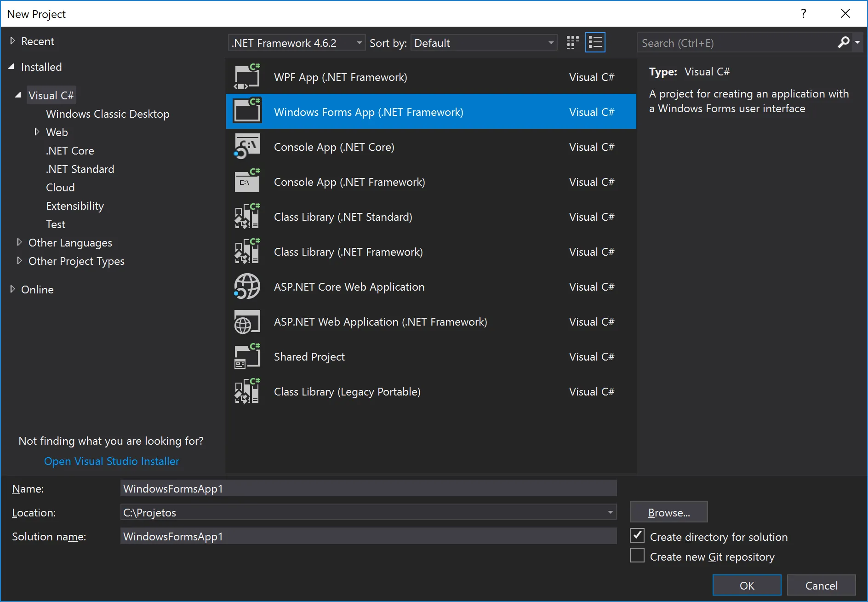This screenshot has height=602, width=868.
Task: Click the search magnifier icon
Action: click(x=843, y=43)
